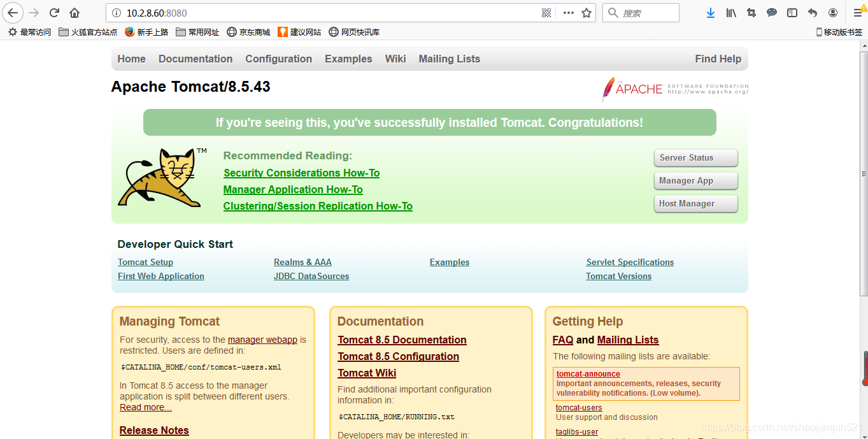Open the Tomcat Setup link
868x439 pixels.
pos(145,262)
